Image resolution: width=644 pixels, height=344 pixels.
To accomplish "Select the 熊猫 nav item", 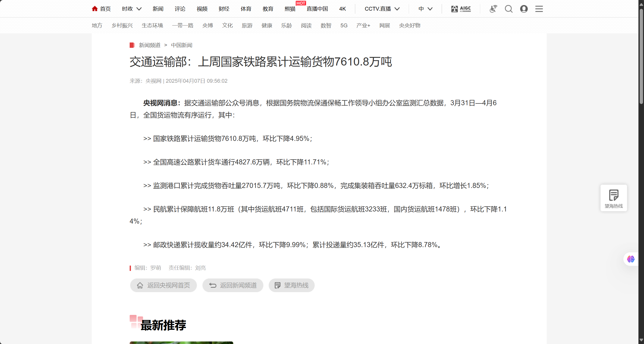I will 290,9.
